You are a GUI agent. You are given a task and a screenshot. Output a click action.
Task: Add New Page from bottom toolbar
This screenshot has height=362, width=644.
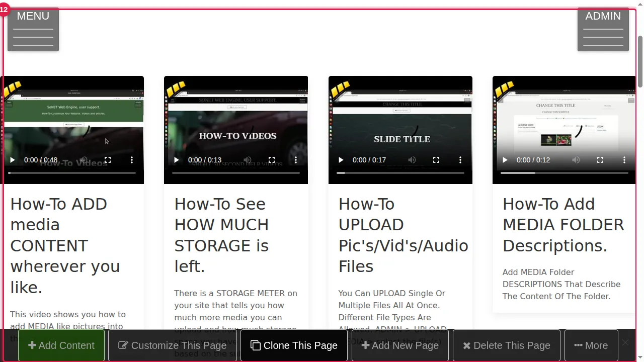tap(400, 345)
